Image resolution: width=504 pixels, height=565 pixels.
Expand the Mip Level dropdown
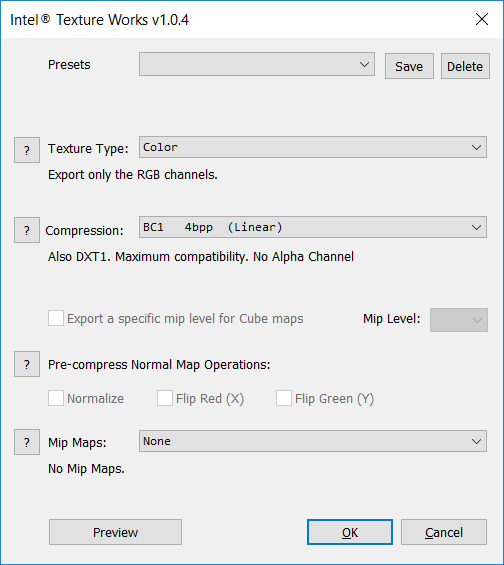coord(459,320)
